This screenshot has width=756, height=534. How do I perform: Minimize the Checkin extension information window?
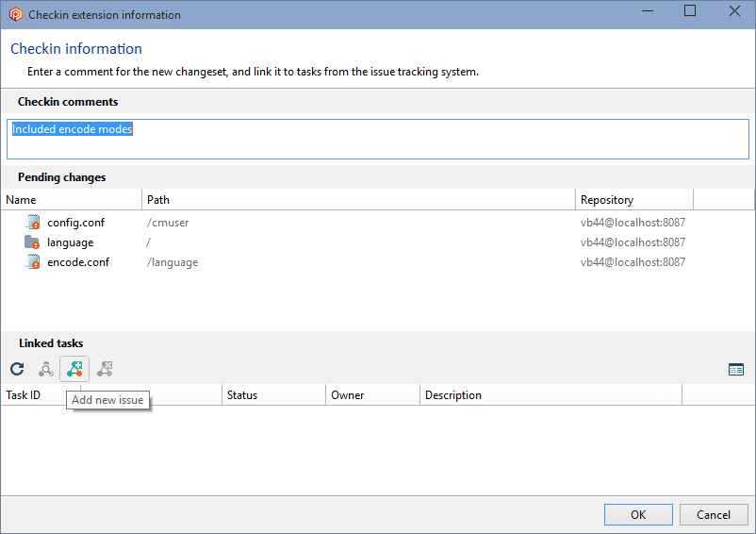648,11
